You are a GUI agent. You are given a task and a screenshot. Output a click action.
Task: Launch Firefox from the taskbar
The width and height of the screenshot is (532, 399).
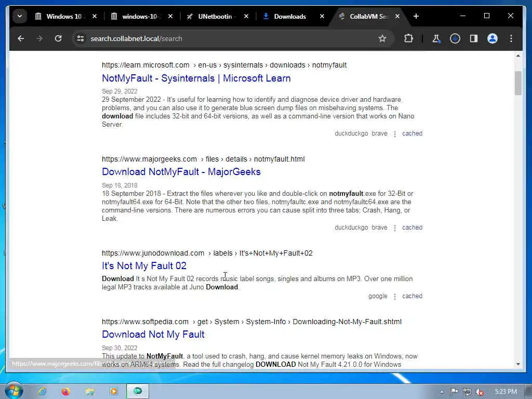coord(66,391)
